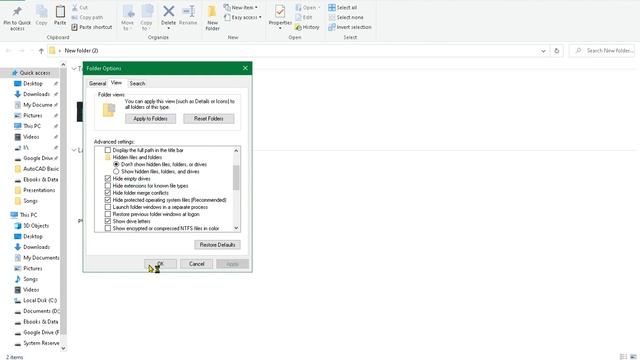Switch to the View tab
The image size is (640, 360).
pyautogui.click(x=116, y=82)
